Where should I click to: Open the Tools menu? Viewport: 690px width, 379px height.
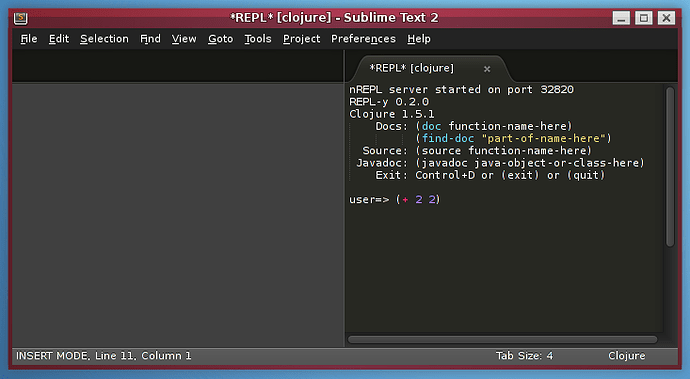(x=258, y=39)
